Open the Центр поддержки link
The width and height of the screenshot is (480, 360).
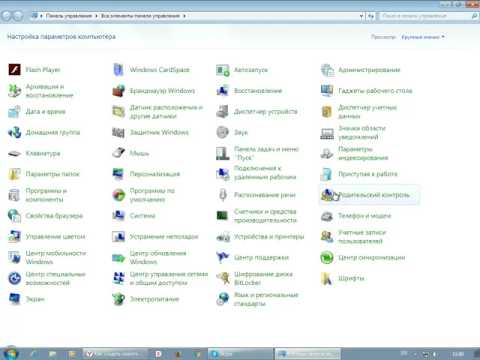tap(261, 257)
